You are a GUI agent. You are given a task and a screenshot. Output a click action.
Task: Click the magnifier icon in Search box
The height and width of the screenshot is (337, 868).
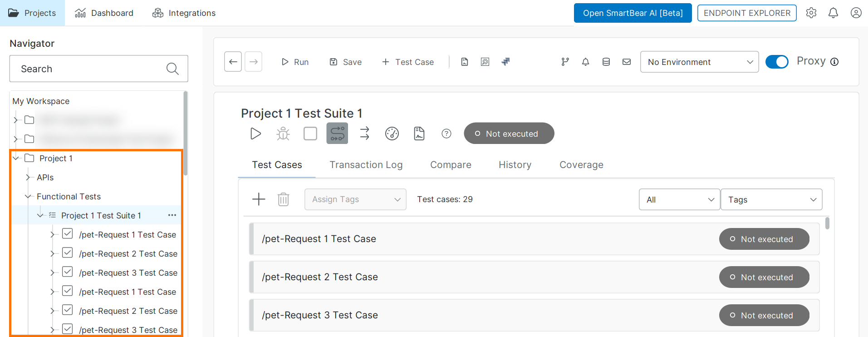[x=172, y=69]
